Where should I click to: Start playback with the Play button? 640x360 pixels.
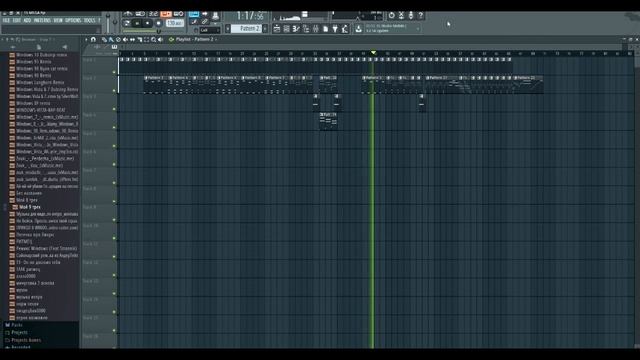137,23
